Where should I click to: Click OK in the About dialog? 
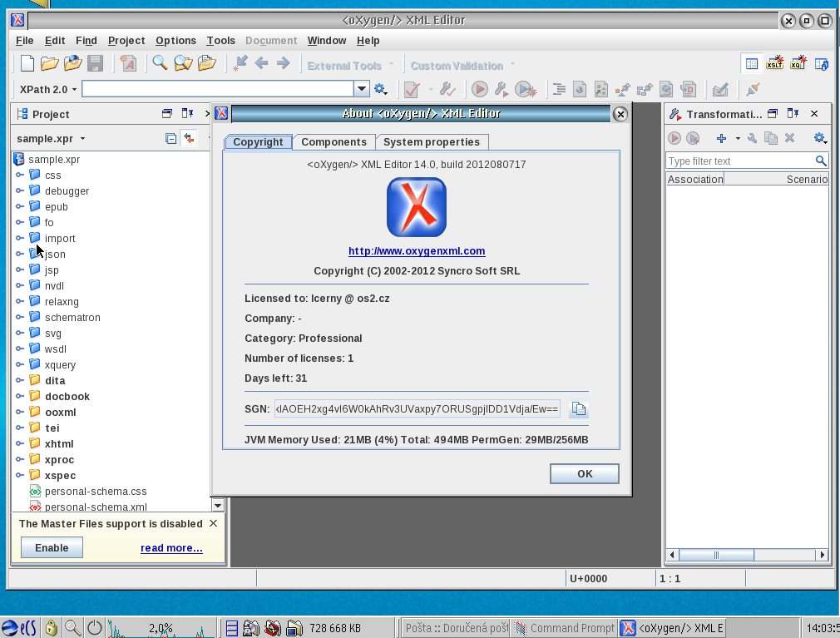pyautogui.click(x=585, y=473)
